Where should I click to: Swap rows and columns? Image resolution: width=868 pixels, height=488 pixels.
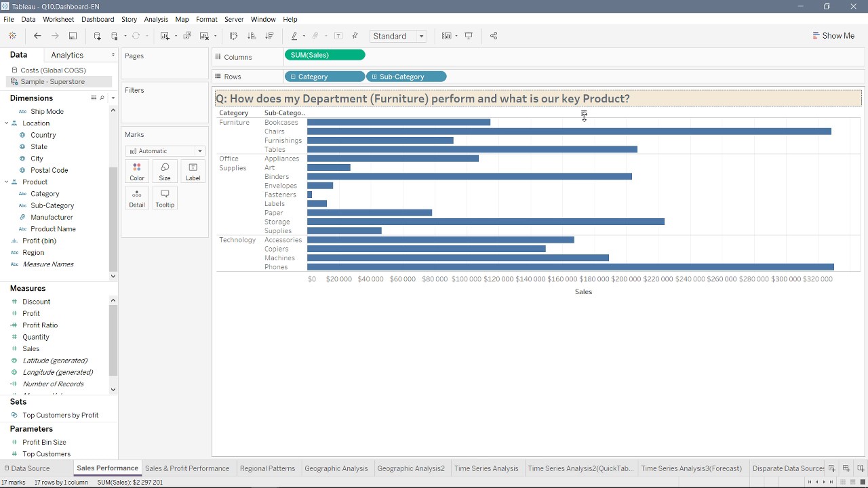point(234,36)
